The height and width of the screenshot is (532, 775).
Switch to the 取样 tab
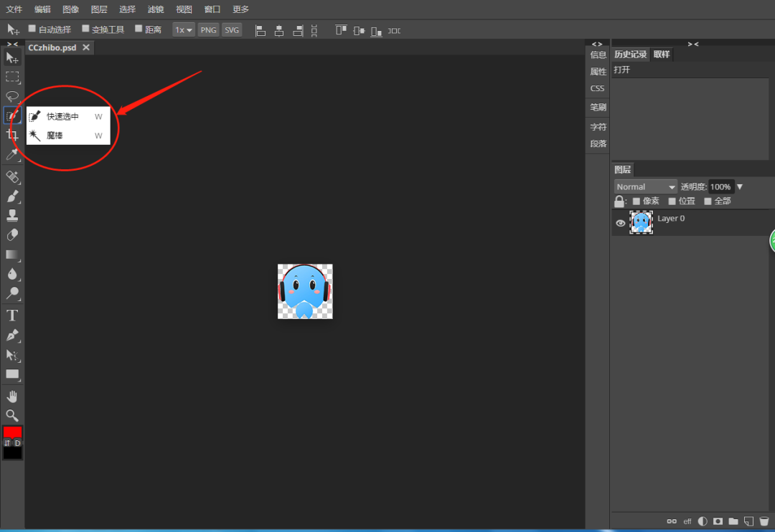tap(662, 54)
